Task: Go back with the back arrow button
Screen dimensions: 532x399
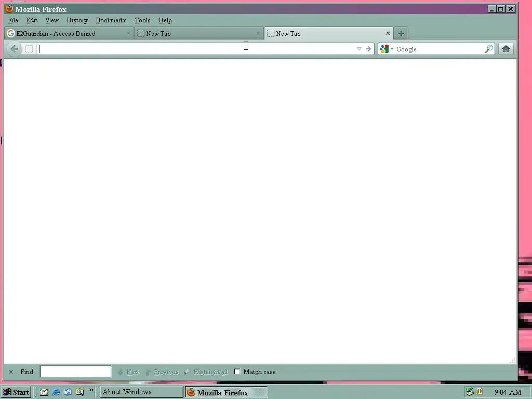Action: pos(14,49)
